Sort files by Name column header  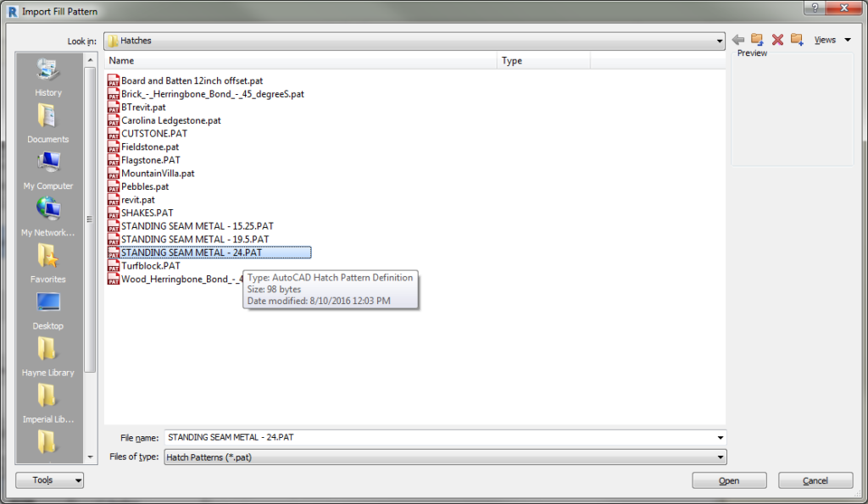pyautogui.click(x=301, y=61)
